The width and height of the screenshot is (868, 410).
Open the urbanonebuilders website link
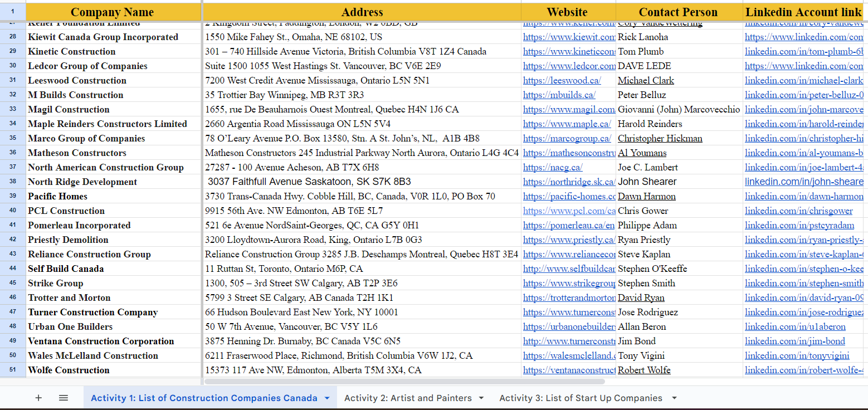tap(569, 327)
